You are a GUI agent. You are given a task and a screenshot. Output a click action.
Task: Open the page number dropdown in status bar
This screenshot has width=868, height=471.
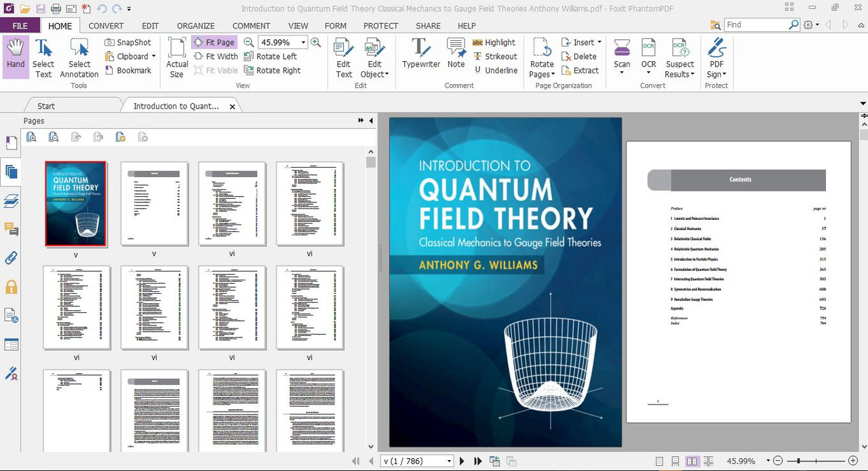point(449,461)
